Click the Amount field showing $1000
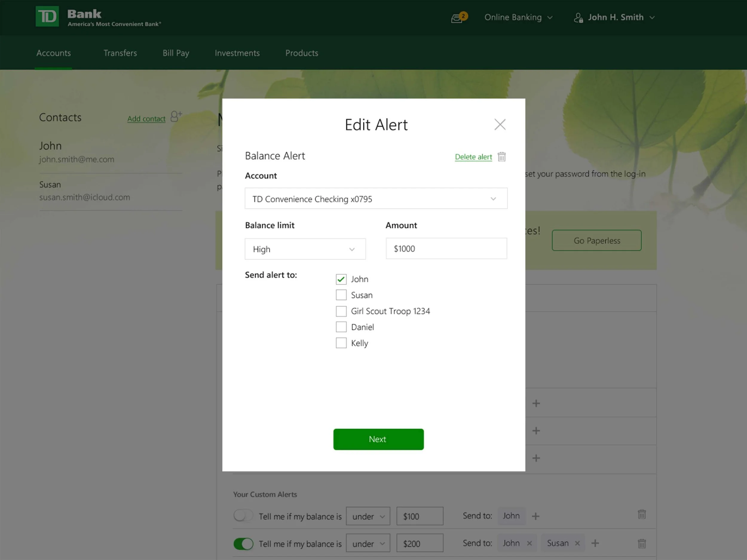This screenshot has width=747, height=560. tap(446, 249)
